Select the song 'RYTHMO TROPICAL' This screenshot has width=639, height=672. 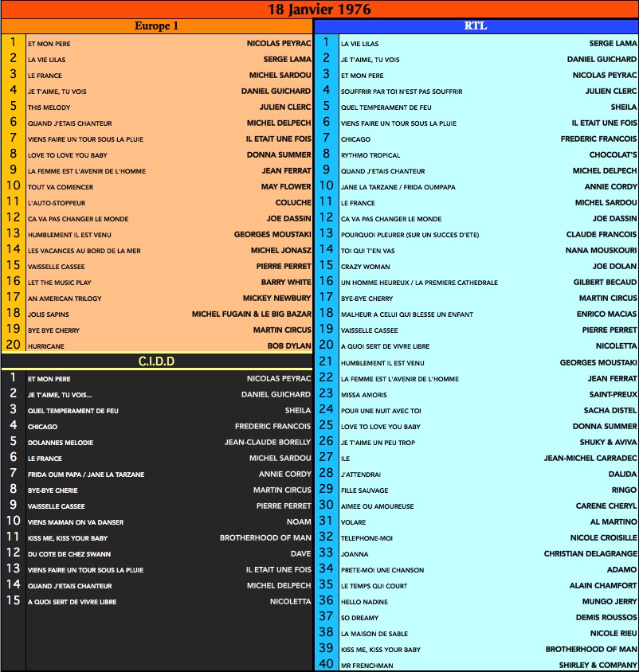click(x=370, y=155)
